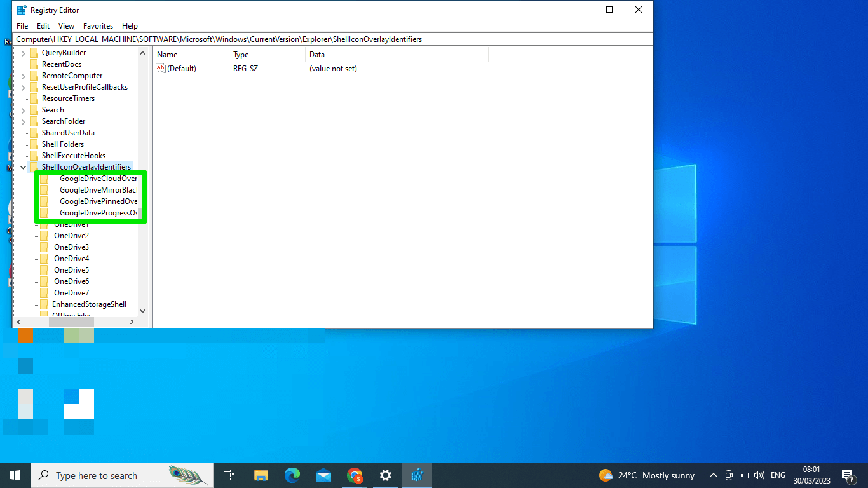This screenshot has width=868, height=488.
Task: Select the ShellIconOverlayIdentifiers key label
Action: coord(86,167)
